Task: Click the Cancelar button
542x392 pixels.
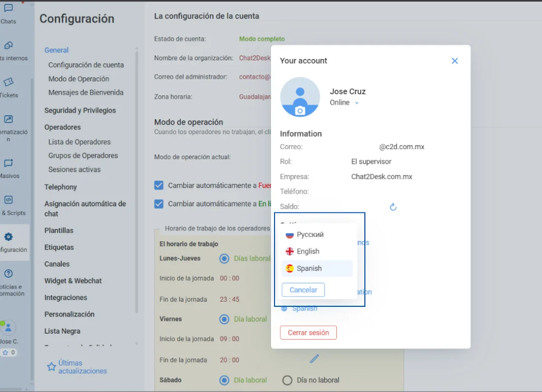Action: [x=303, y=290]
